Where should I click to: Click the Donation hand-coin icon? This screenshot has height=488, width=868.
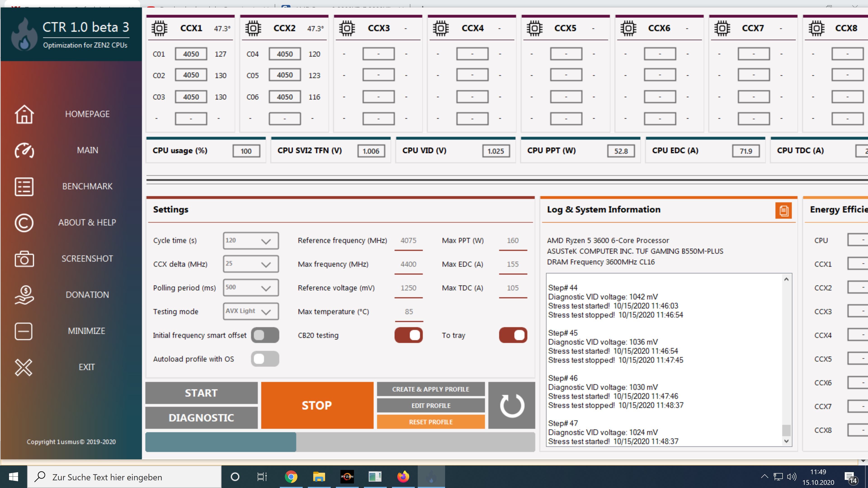pos(24,295)
